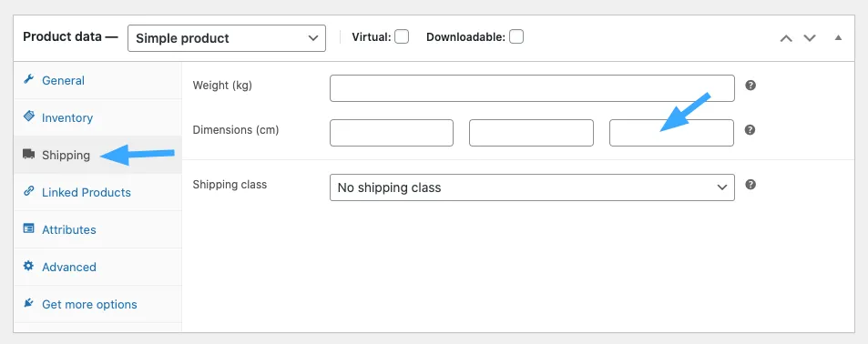The image size is (868, 344).
Task: Click the Shipping truck icon
Action: 28,154
